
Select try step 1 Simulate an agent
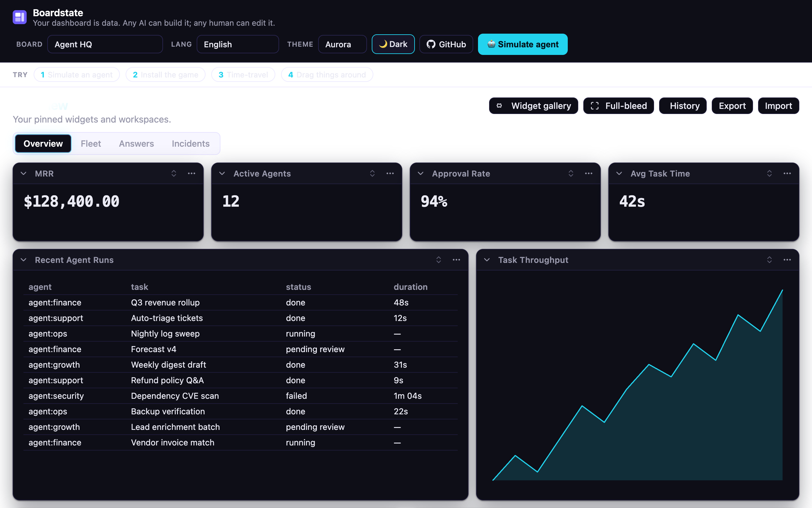(77, 75)
